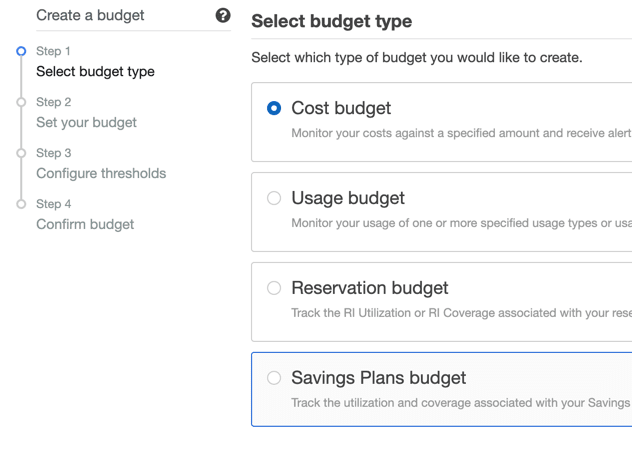This screenshot has height=450, width=632.
Task: Click the 'Reservation budget' title text
Action: 370,288
